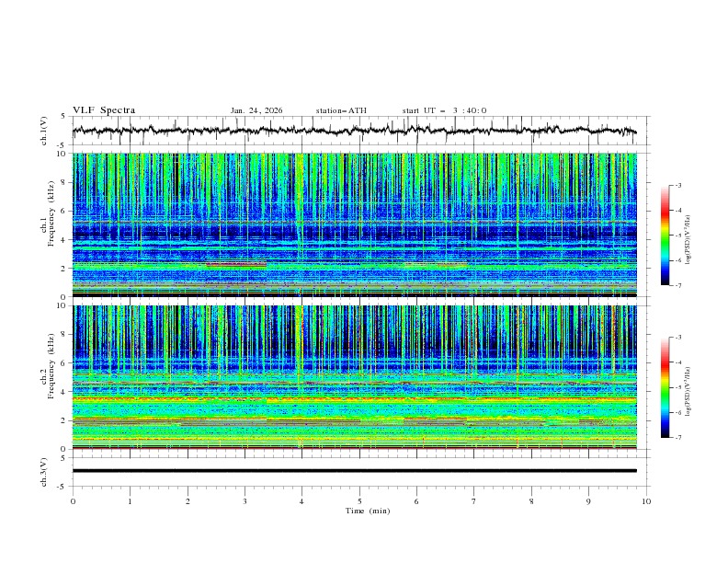
Task: Click the log(PSD) label beside ch.1 colorbar
Action: point(688,240)
